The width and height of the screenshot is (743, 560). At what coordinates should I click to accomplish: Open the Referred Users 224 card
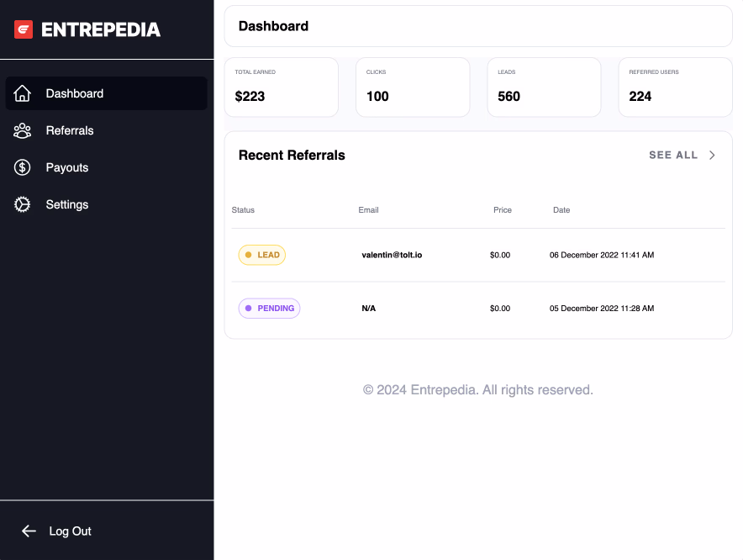[x=675, y=87]
